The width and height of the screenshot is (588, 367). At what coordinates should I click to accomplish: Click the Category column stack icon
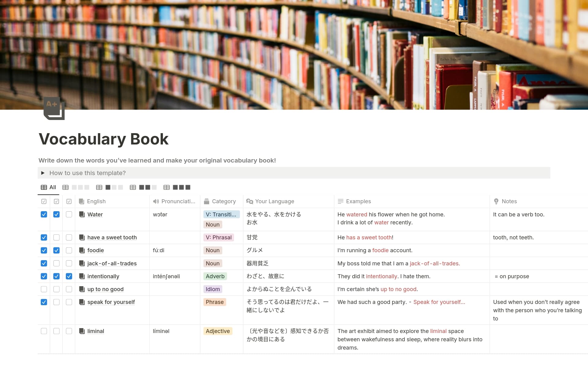(x=207, y=201)
